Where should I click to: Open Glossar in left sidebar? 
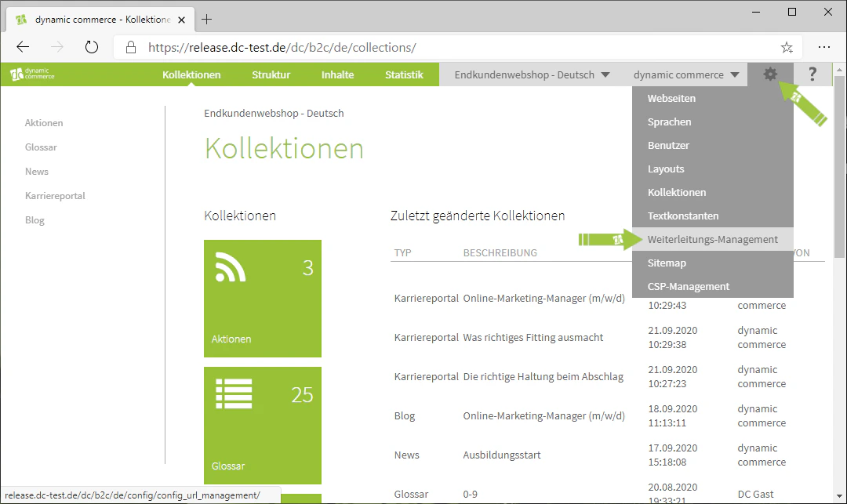point(41,147)
